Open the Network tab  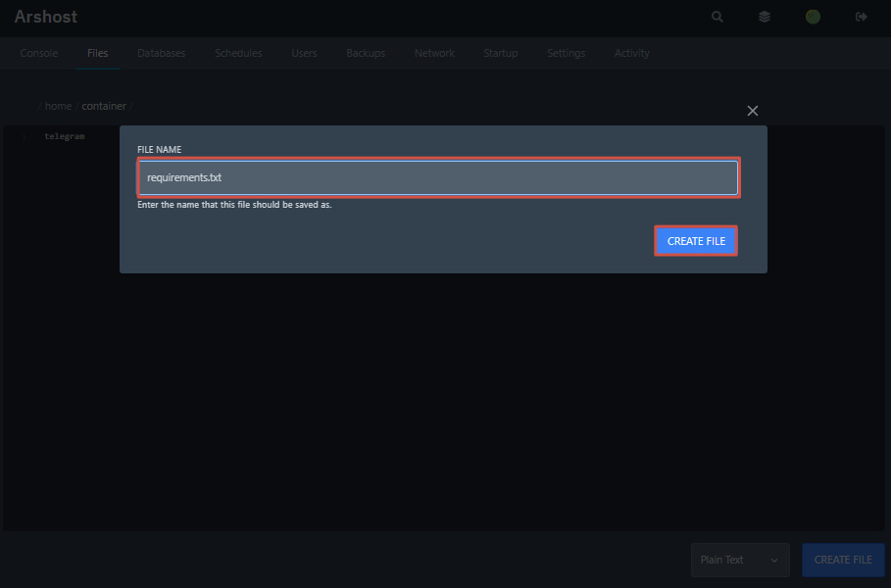pyautogui.click(x=434, y=53)
